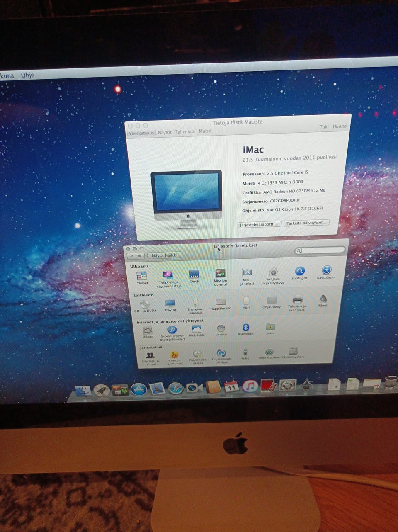This screenshot has height=532, width=398.
Task: Open Tulostus ja skannaus pane
Action: point(297,303)
